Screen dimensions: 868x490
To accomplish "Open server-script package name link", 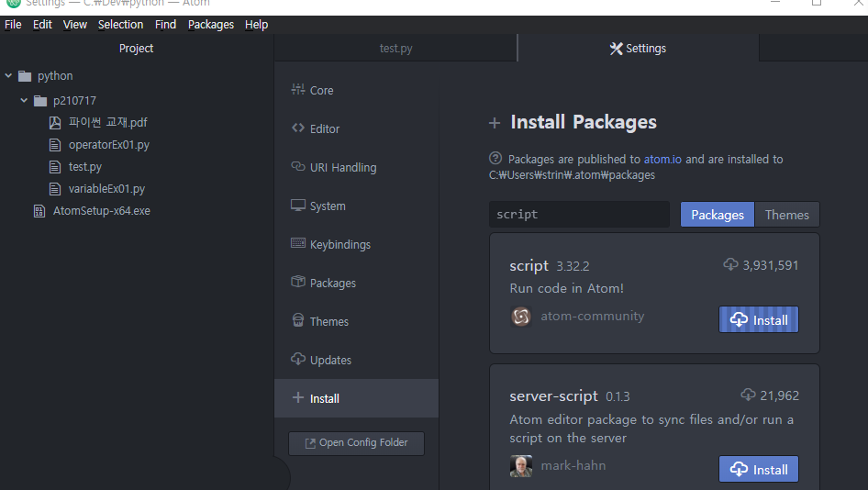I will pyautogui.click(x=553, y=395).
